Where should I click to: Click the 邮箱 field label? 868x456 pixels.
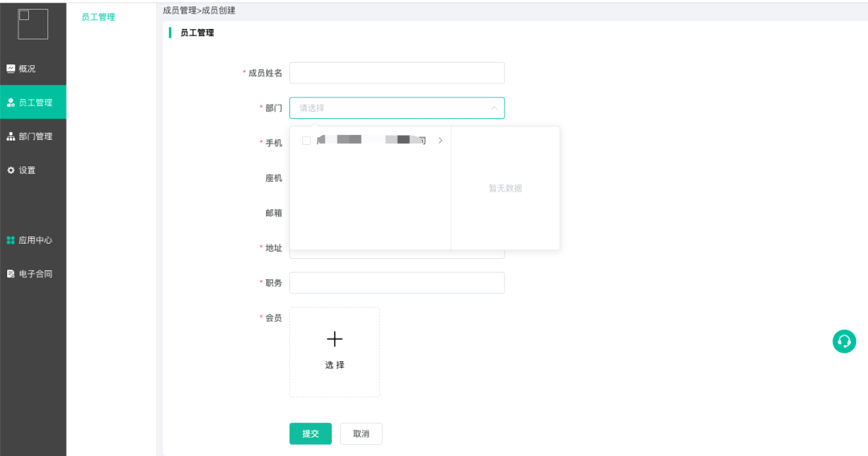273,213
